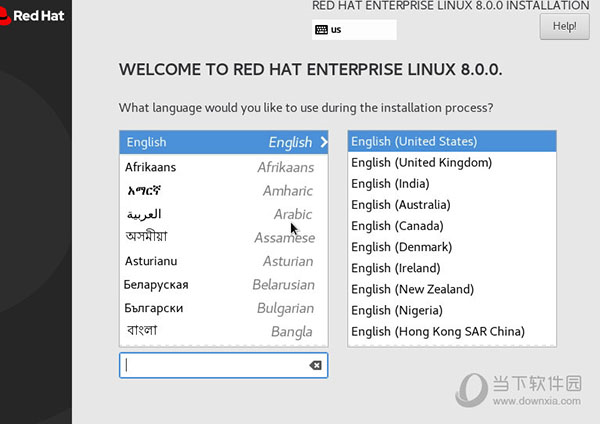
Task: Click the keyboard layout icon next to us
Action: coord(321,29)
